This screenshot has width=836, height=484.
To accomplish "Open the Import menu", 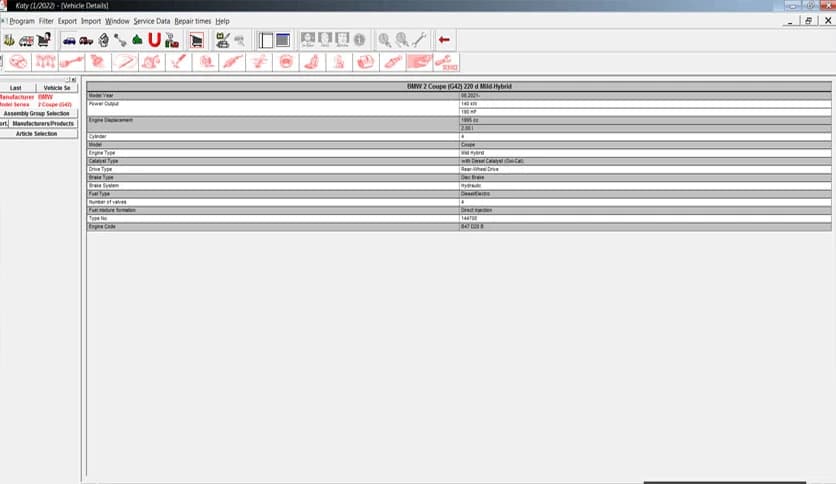I will tap(91, 21).
